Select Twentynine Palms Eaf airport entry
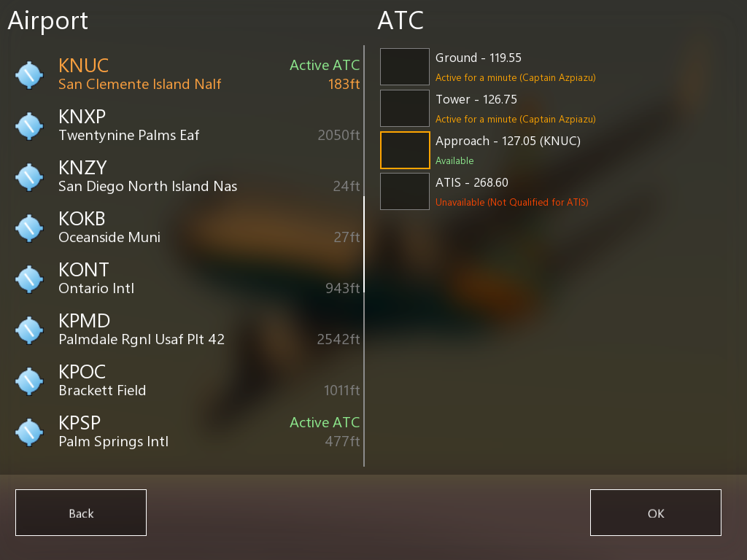This screenshot has width=747, height=560. click(x=186, y=126)
